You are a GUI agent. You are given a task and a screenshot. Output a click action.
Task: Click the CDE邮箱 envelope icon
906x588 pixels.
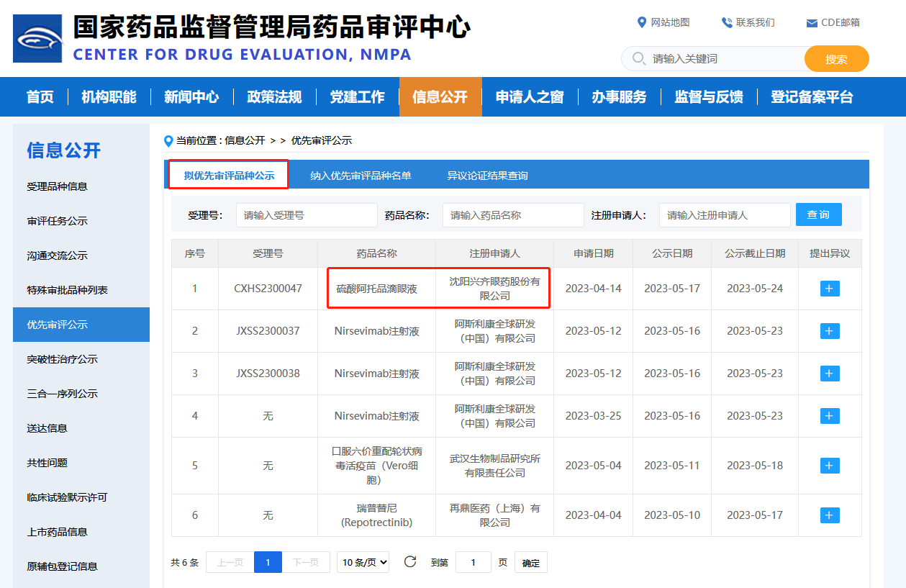click(x=812, y=23)
